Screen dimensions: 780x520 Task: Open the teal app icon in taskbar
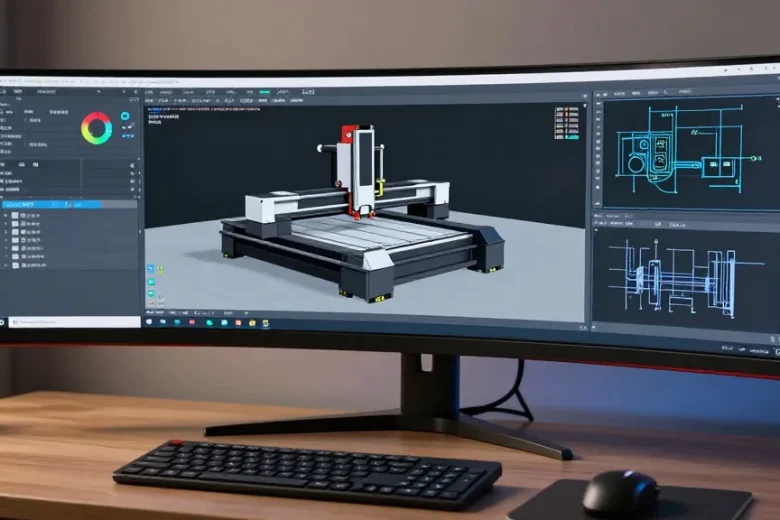pos(209,323)
